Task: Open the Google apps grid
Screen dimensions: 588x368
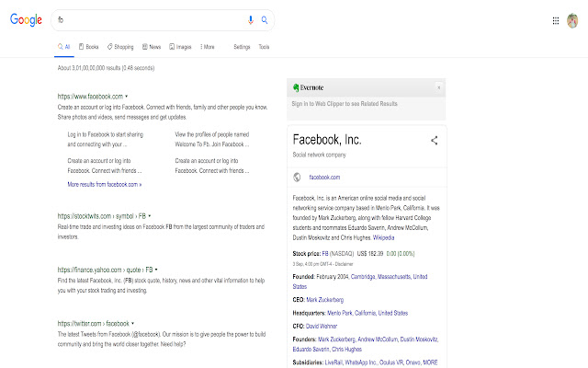Action: click(556, 20)
